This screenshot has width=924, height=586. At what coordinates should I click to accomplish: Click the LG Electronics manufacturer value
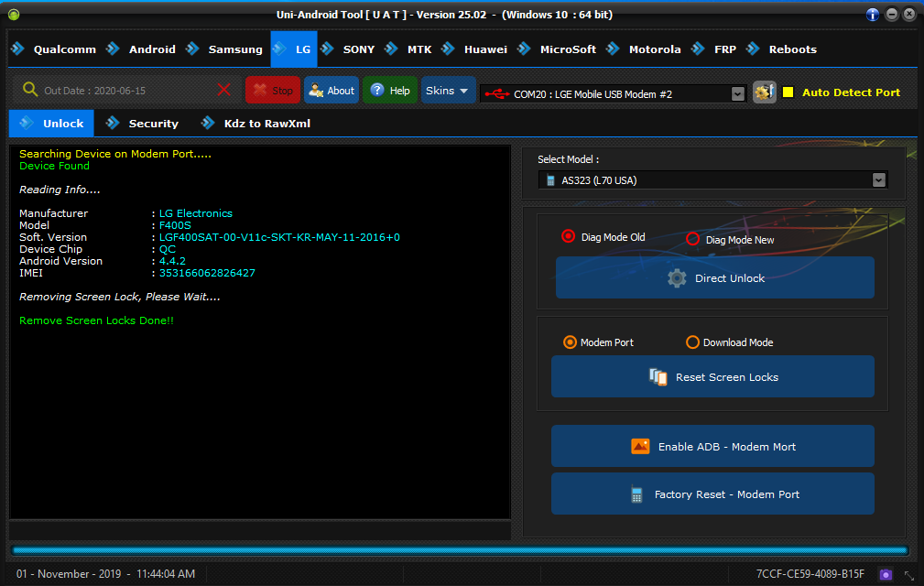pyautogui.click(x=196, y=213)
